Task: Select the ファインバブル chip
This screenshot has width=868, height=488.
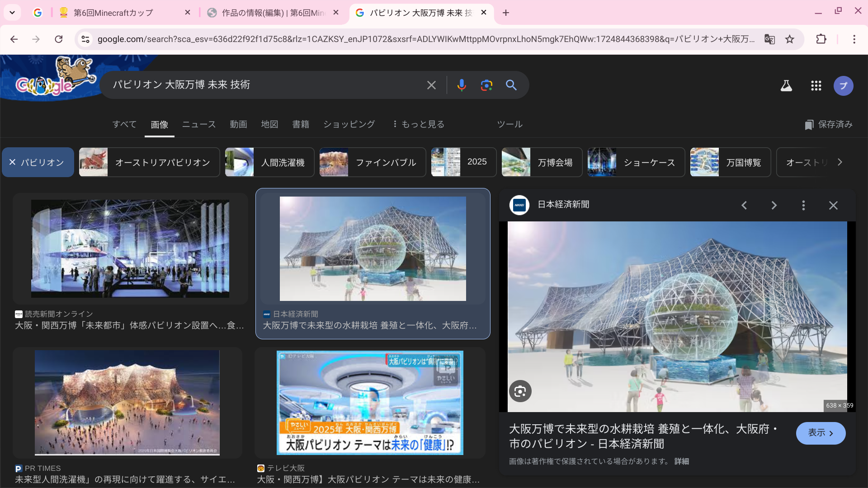Action: point(373,162)
